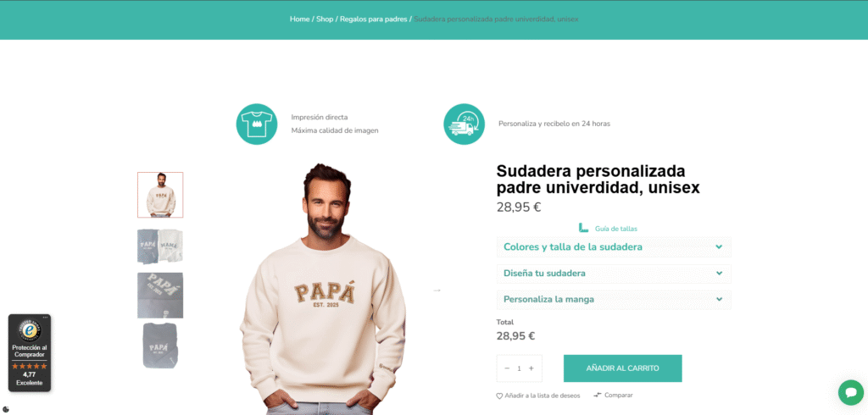Open Regalos para padres breadcrumb
The height and width of the screenshot is (415, 868).
pyautogui.click(x=373, y=19)
